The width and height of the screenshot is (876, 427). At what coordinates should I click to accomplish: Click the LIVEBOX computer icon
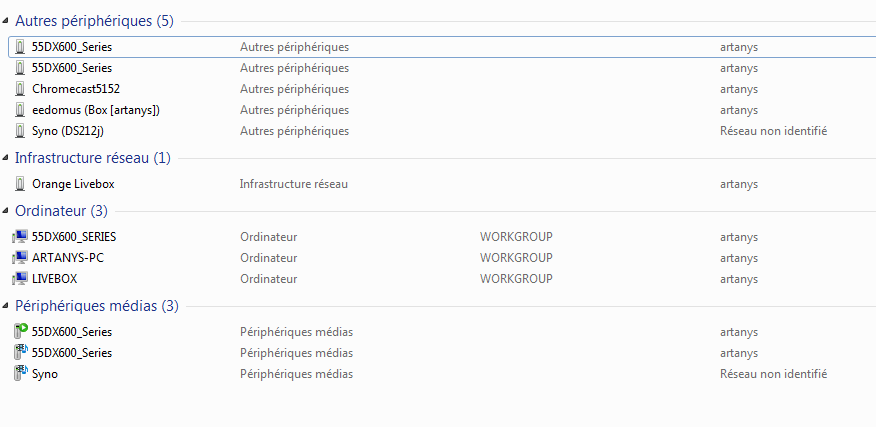coord(20,278)
